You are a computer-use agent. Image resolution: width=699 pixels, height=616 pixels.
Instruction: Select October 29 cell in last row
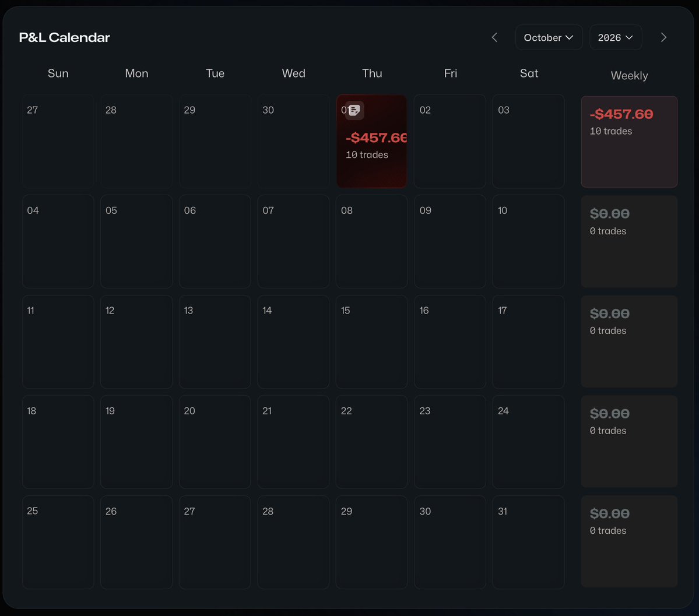[x=371, y=542]
